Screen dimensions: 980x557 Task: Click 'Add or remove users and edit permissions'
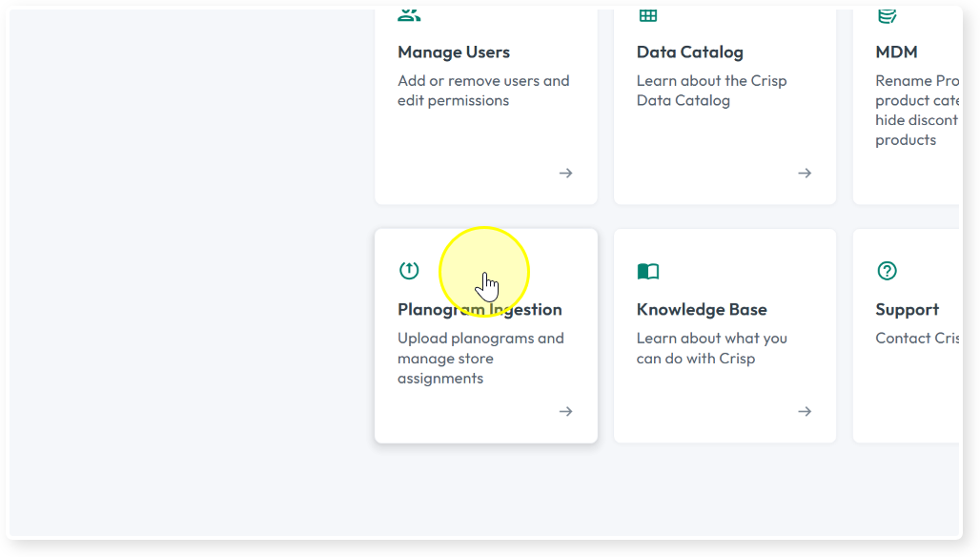[483, 91]
